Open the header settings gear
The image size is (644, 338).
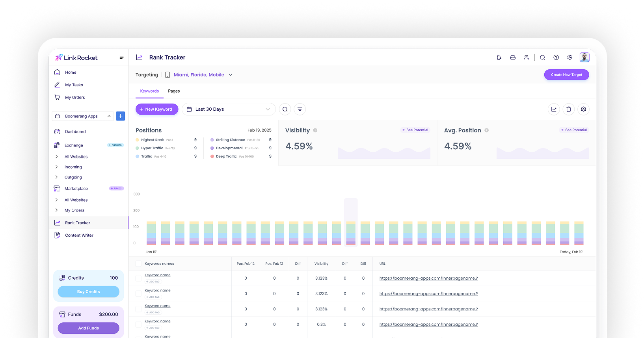coord(570,58)
